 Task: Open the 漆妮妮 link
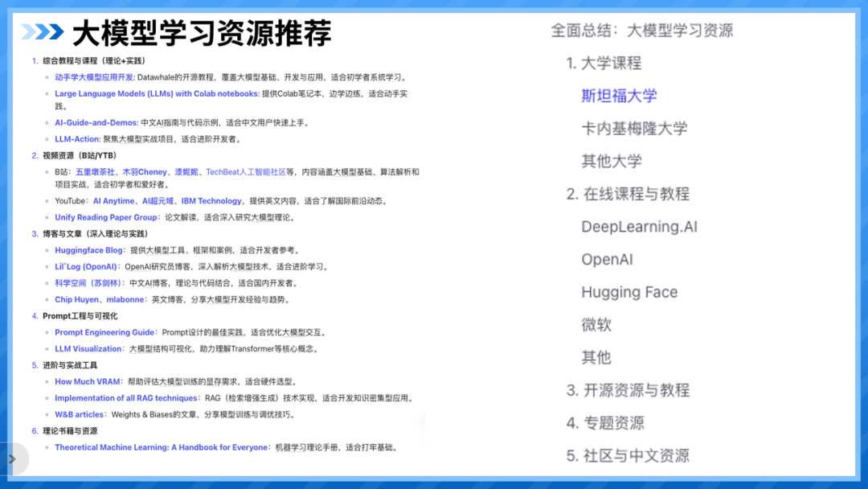click(x=186, y=171)
